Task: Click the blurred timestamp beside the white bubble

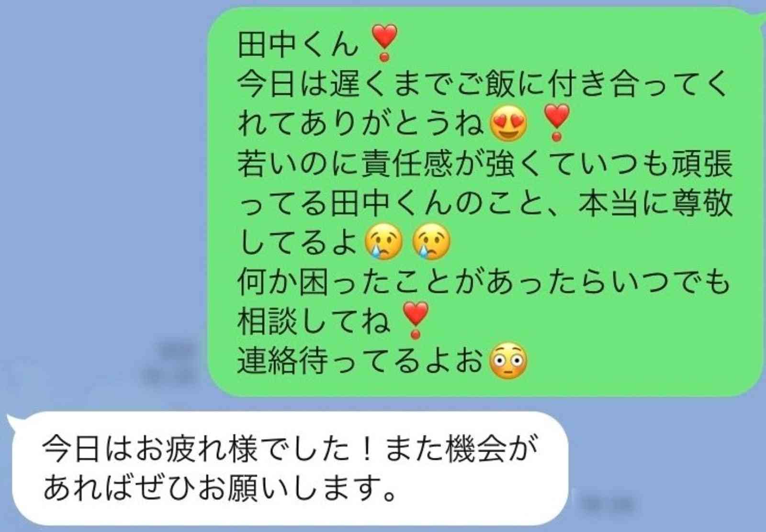Action: click(608, 504)
